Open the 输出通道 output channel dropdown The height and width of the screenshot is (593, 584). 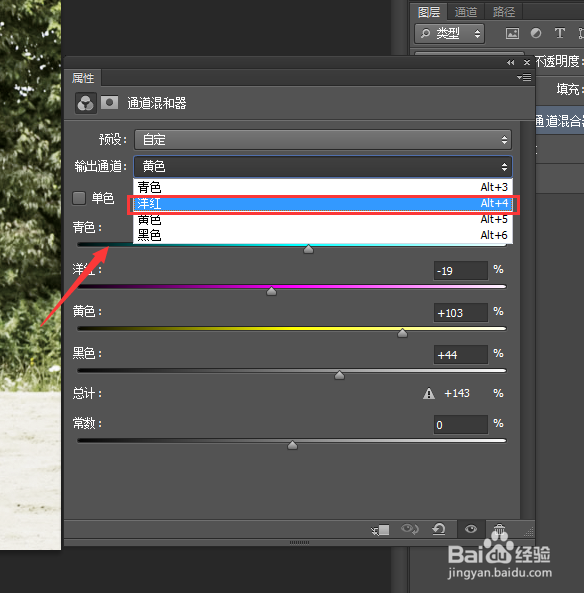(x=323, y=166)
